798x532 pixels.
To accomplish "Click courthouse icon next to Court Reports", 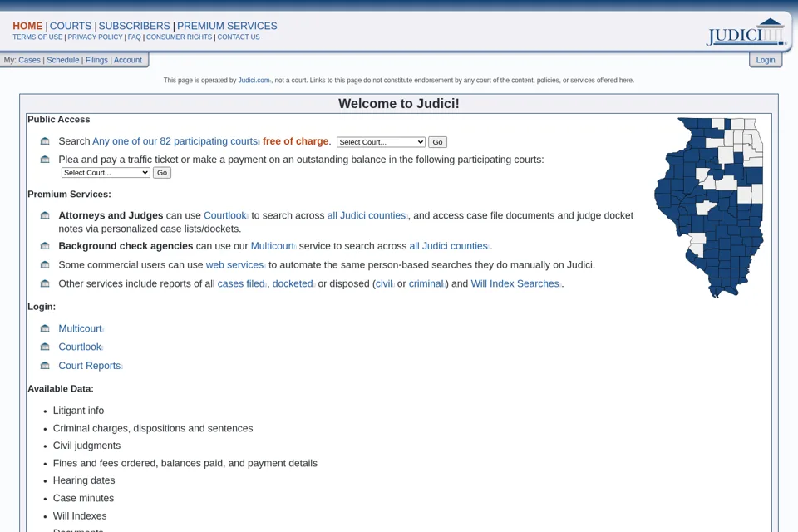I will [x=45, y=366].
